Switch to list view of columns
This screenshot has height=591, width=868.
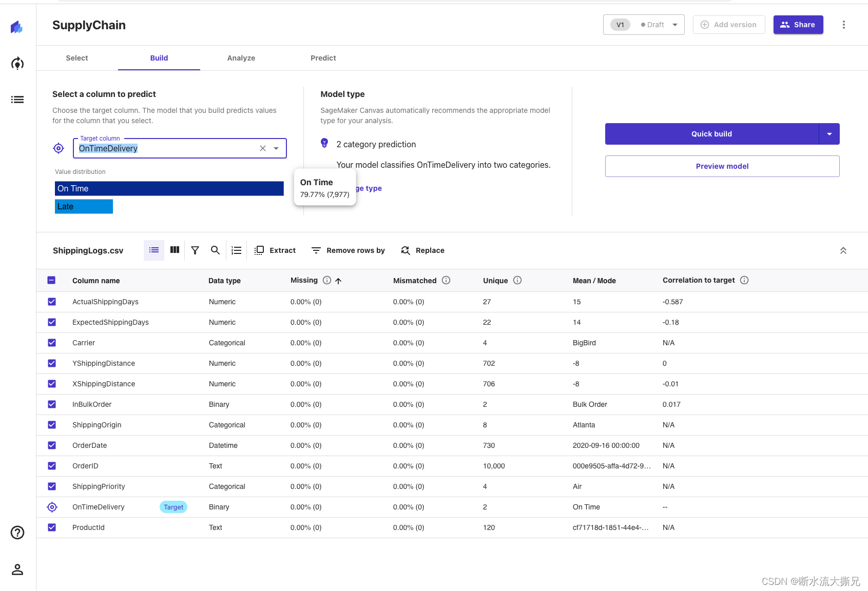click(154, 250)
